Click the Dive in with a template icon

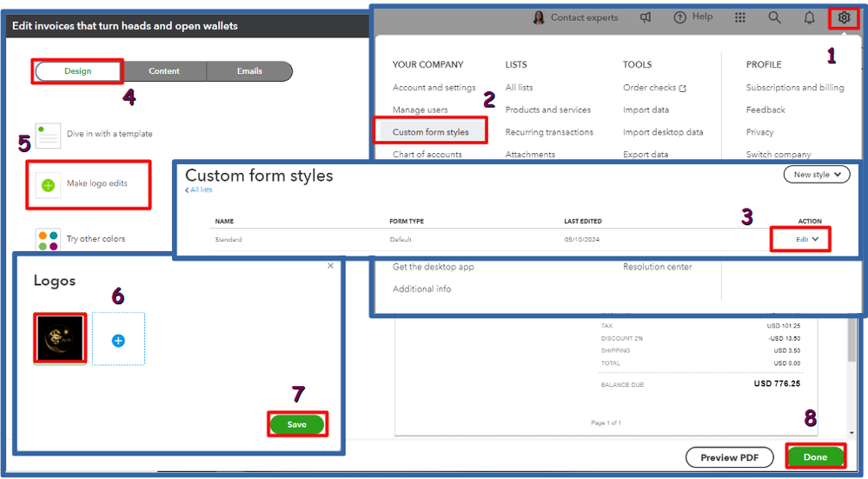[48, 136]
